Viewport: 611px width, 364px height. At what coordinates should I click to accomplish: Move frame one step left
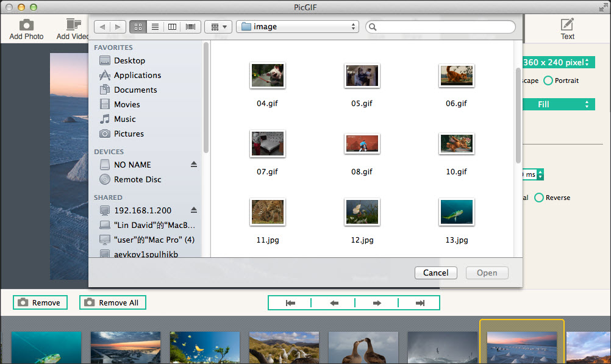pos(334,303)
